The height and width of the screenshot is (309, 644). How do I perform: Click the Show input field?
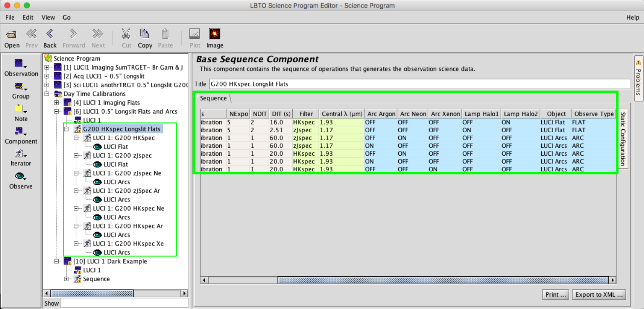coord(125,303)
